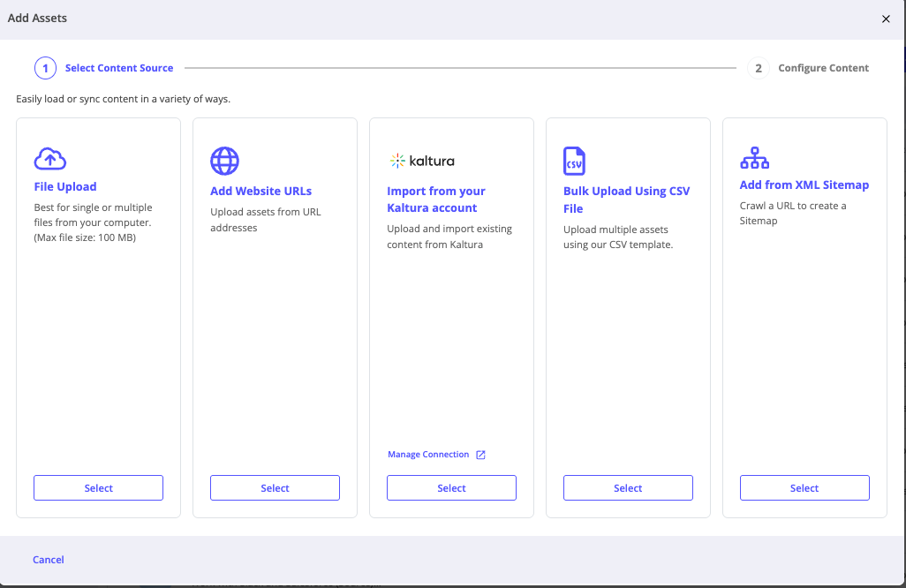Click the File Upload heading
Viewport: 906px width, 588px height.
[65, 186]
